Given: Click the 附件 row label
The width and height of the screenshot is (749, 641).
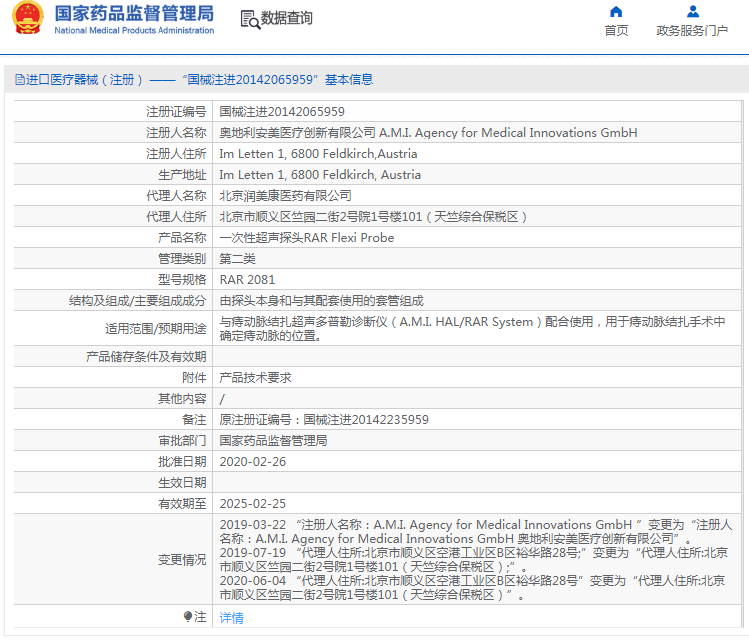Looking at the screenshot, I should click(194, 378).
